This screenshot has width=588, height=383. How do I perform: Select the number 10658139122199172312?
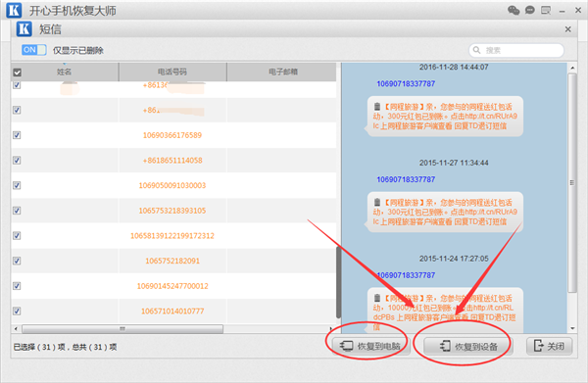pos(172,236)
